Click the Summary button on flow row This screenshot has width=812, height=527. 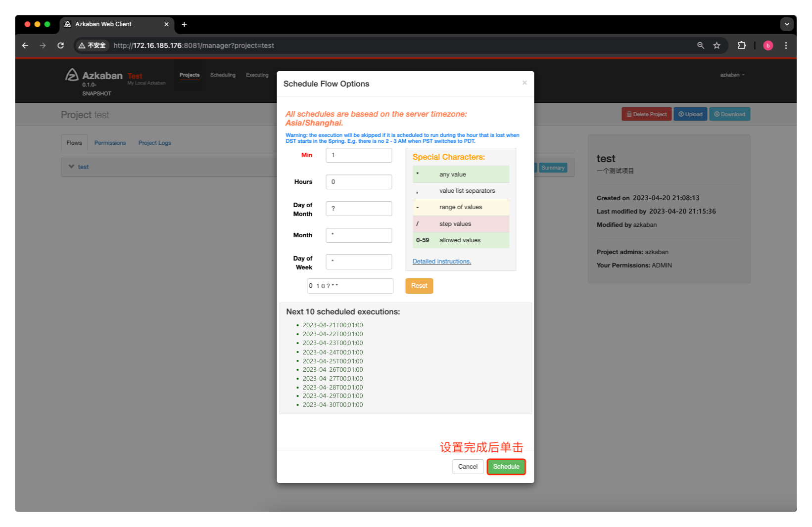tap(553, 168)
